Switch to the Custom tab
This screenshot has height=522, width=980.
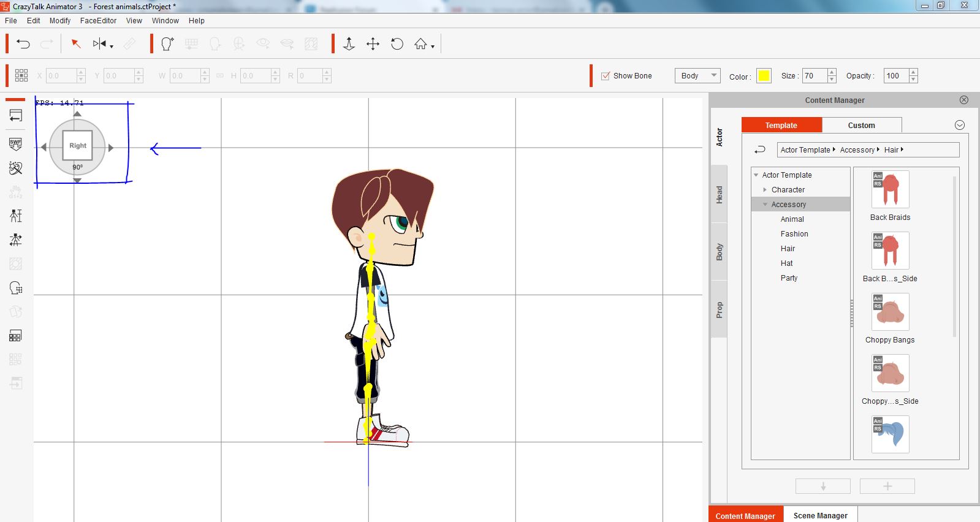click(x=861, y=125)
